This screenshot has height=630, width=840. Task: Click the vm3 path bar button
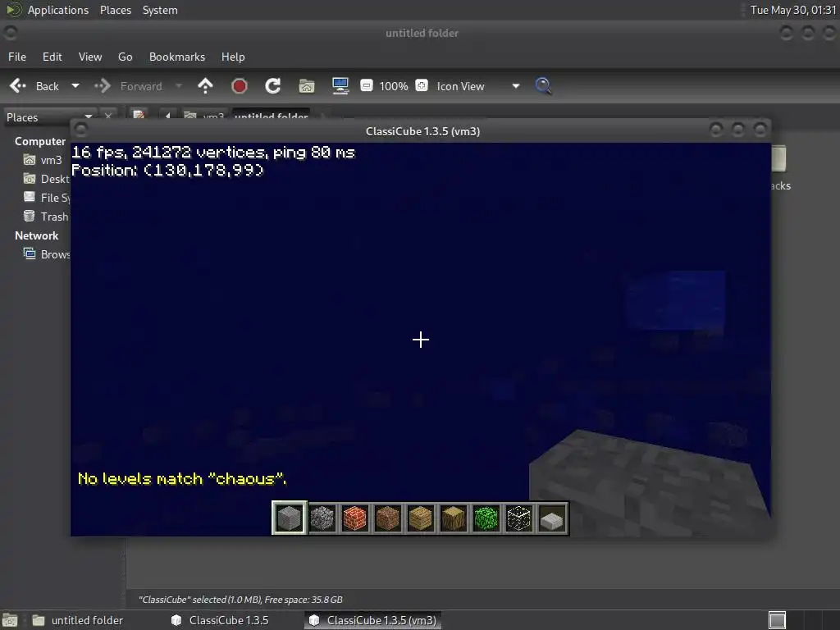(204, 115)
